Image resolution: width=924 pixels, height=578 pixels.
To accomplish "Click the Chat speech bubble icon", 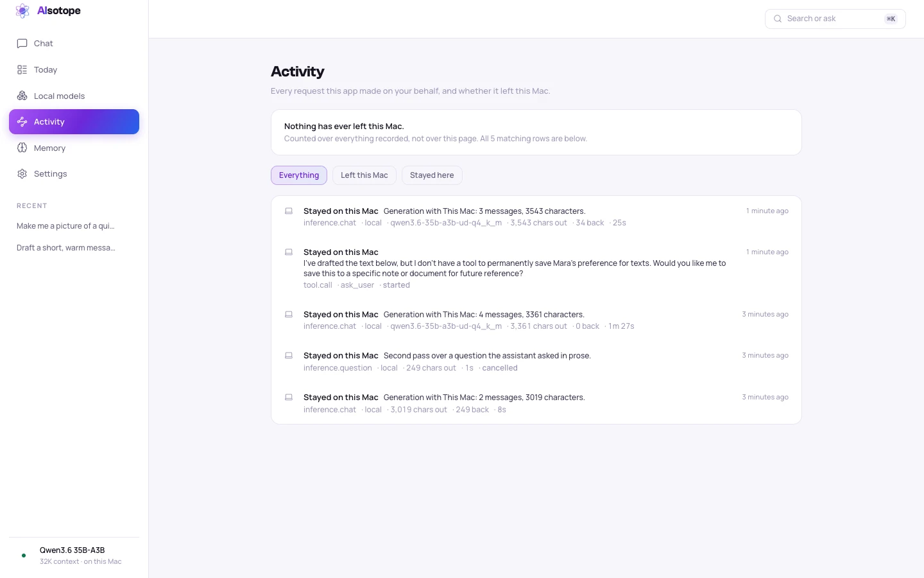I will click(22, 44).
